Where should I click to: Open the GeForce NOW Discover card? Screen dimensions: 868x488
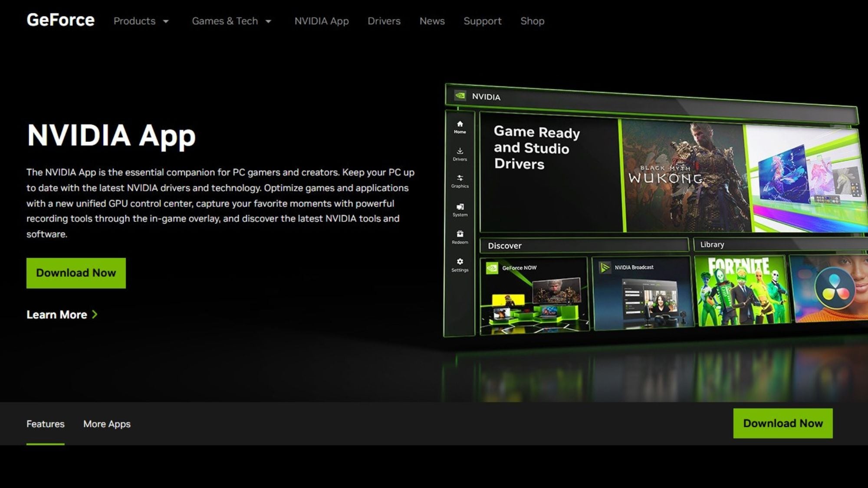pos(534,296)
